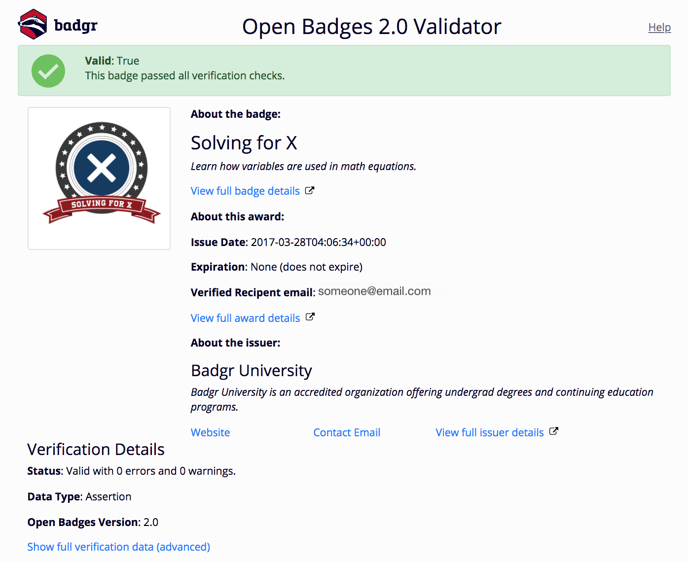The width and height of the screenshot is (688, 562).
Task: Visit the issuer Website link
Action: click(x=210, y=432)
